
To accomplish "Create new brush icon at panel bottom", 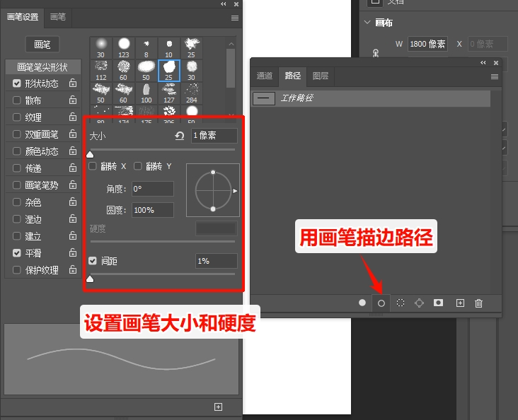I will [x=218, y=407].
